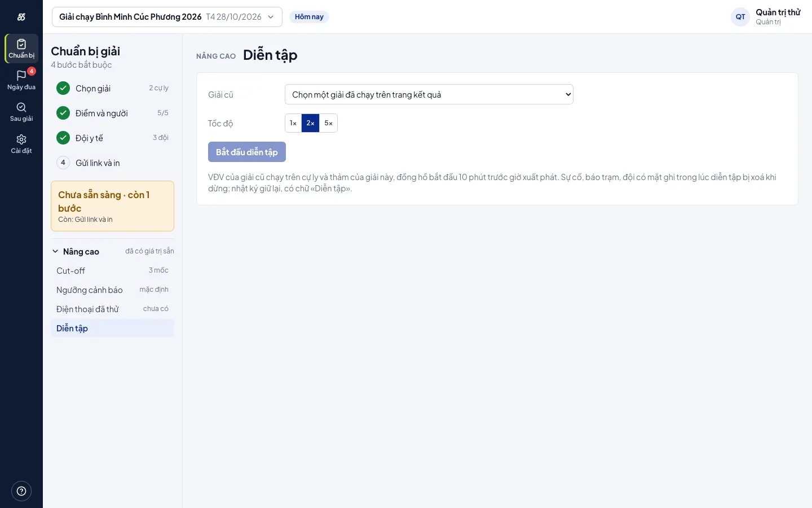Click green check icon beside Đội y tế
This screenshot has height=508, width=812.
pos(63,138)
